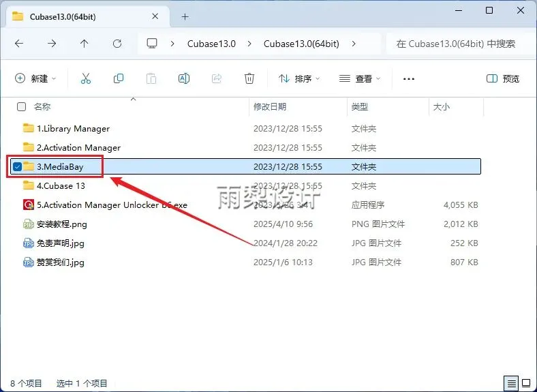This screenshot has width=537, height=392.
Task: Select 免责声明.jpg file name
Action: point(60,243)
